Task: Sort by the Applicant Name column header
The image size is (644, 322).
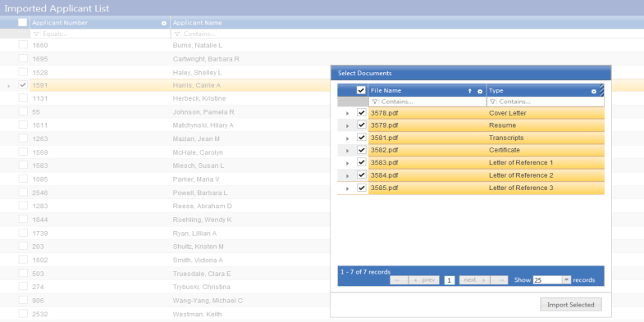Action: [x=197, y=23]
